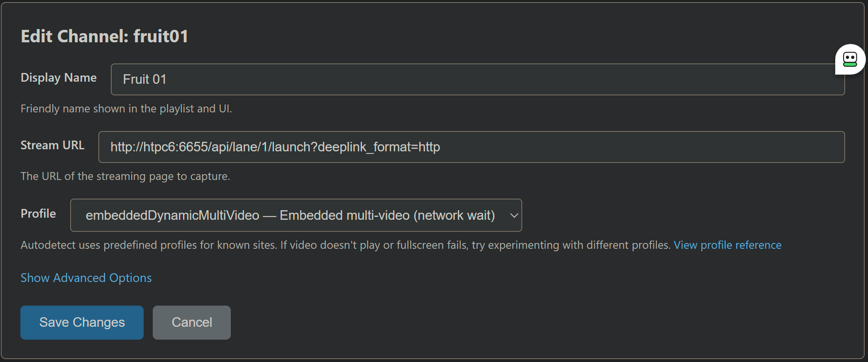Open the embeddedDynamicMultiVideo profile combo box
Viewport: 868px width, 362px height.
[290, 216]
